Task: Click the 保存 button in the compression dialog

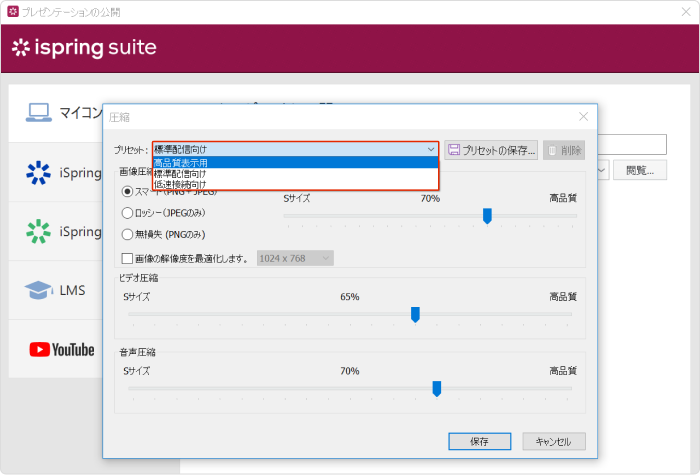Action: click(479, 442)
